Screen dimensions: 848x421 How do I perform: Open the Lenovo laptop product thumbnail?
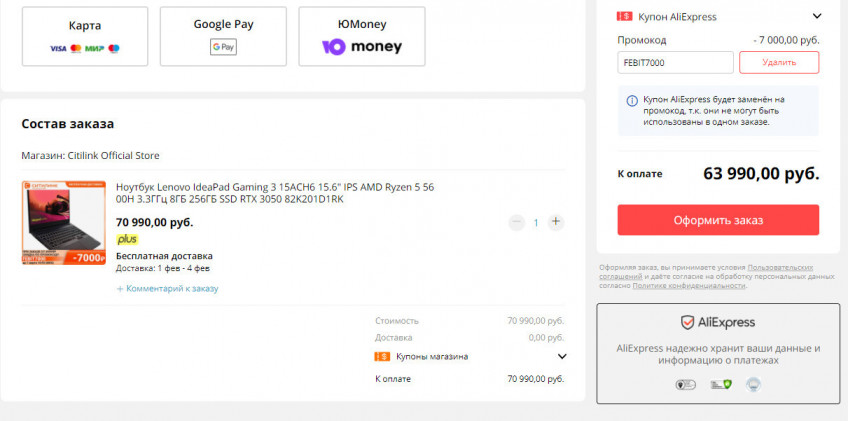pyautogui.click(x=63, y=223)
